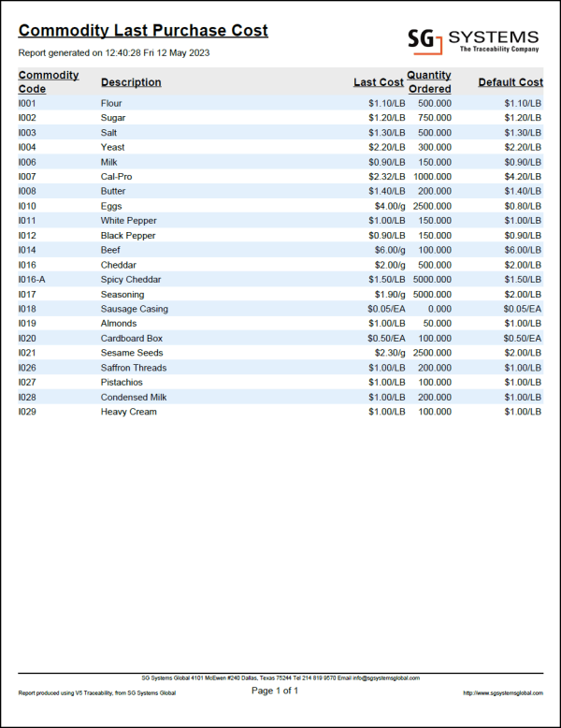Click the Condensed Milk description cell

[x=134, y=398]
